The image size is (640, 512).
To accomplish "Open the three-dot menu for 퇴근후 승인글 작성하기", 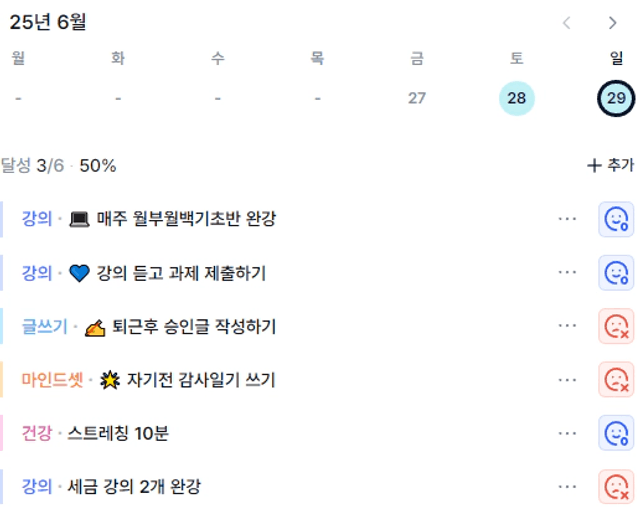I will 567,326.
